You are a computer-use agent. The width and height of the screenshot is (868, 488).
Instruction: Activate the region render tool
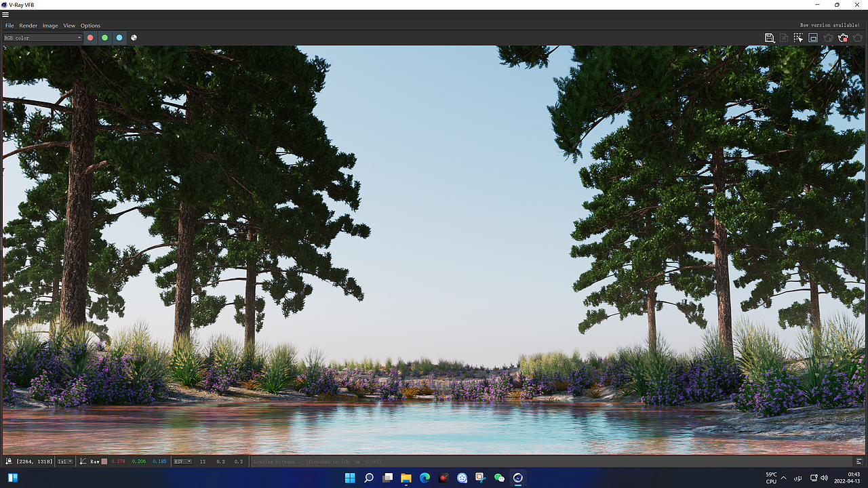point(813,38)
